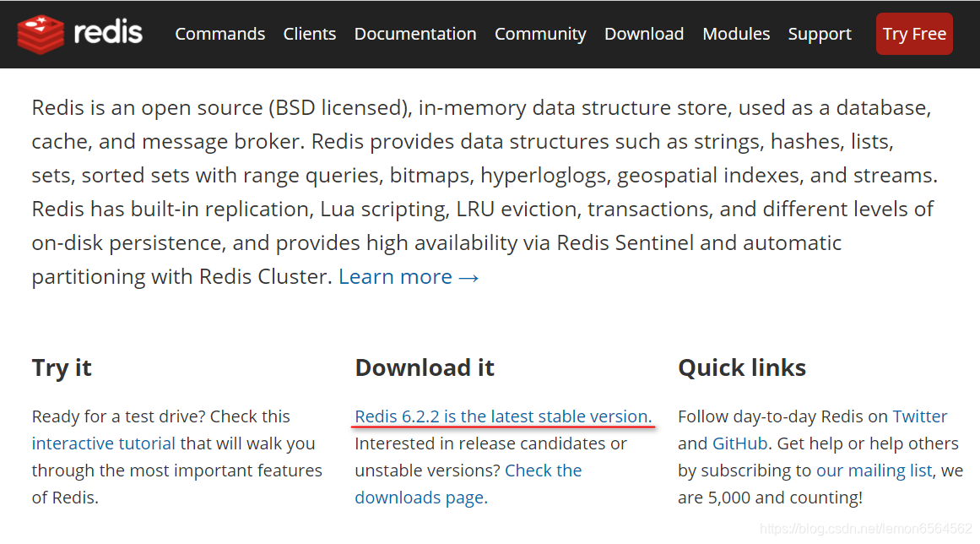Open the interactive tutorial link
The height and width of the screenshot is (544, 980).
104,443
